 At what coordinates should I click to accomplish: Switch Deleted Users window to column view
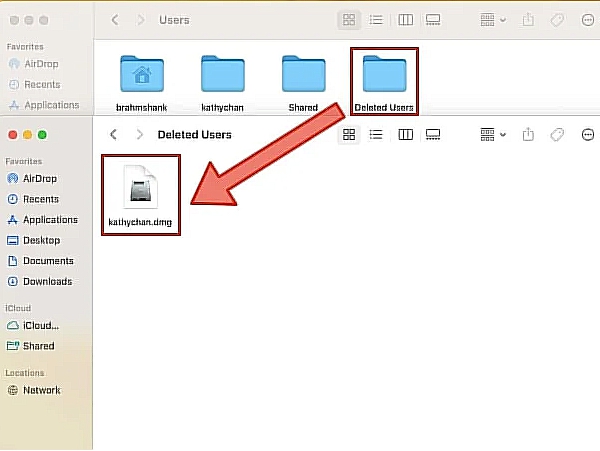coord(405,135)
